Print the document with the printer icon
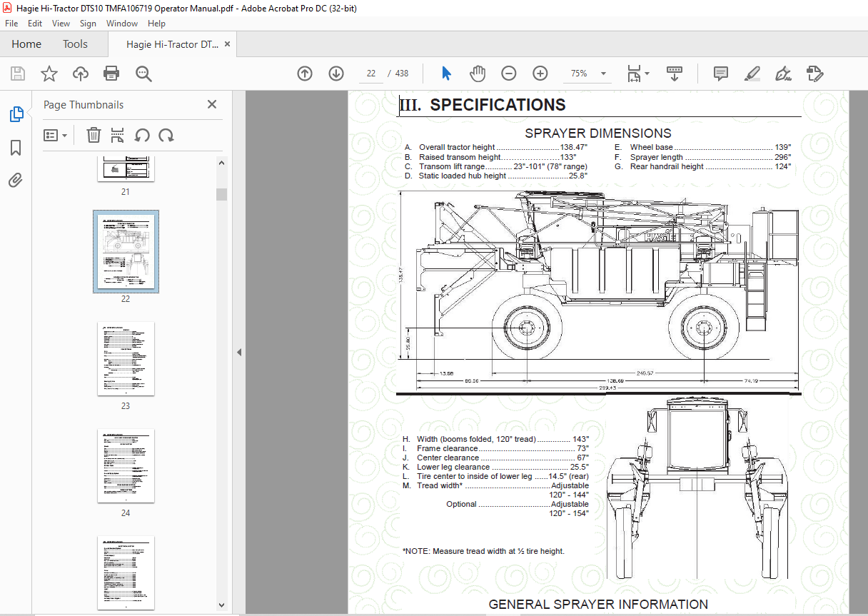The height and width of the screenshot is (616, 868). [x=111, y=74]
